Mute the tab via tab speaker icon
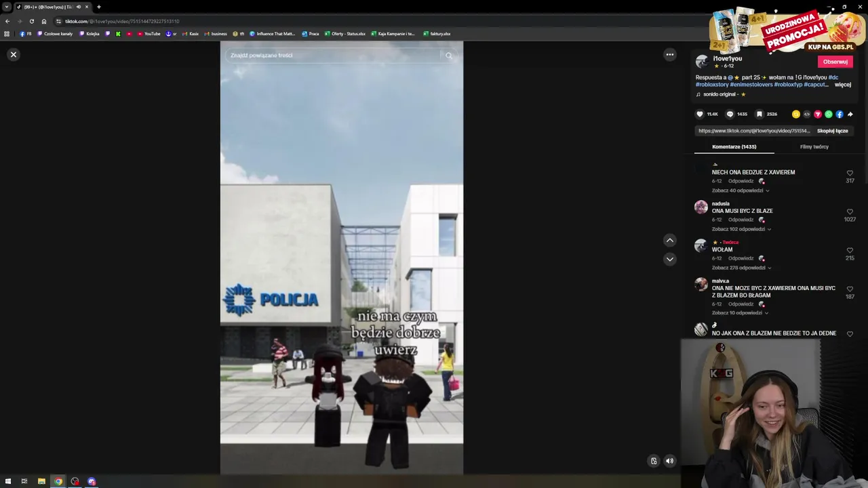The image size is (868, 488). pos(78,7)
